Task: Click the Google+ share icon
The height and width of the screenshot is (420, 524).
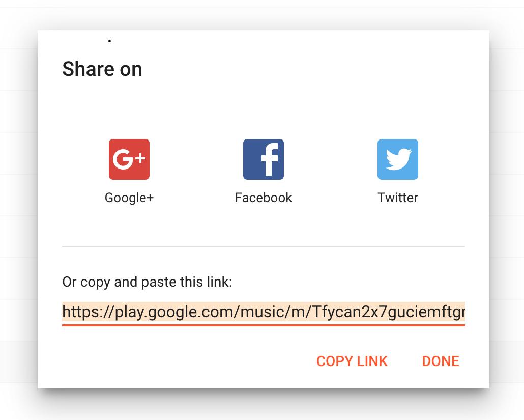Action: click(129, 159)
